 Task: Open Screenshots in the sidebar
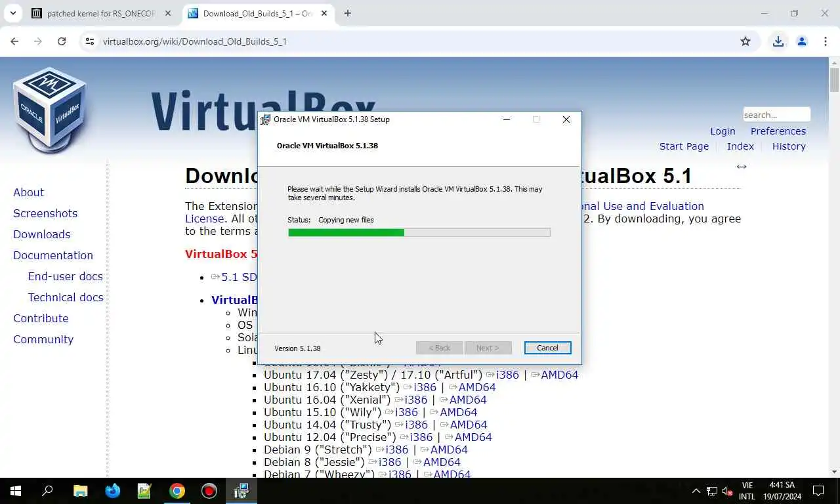[45, 213]
